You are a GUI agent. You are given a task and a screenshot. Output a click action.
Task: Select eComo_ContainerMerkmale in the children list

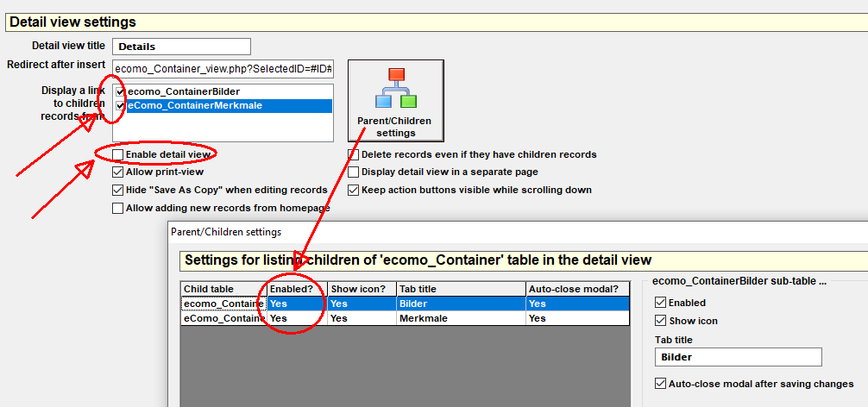coord(230,105)
